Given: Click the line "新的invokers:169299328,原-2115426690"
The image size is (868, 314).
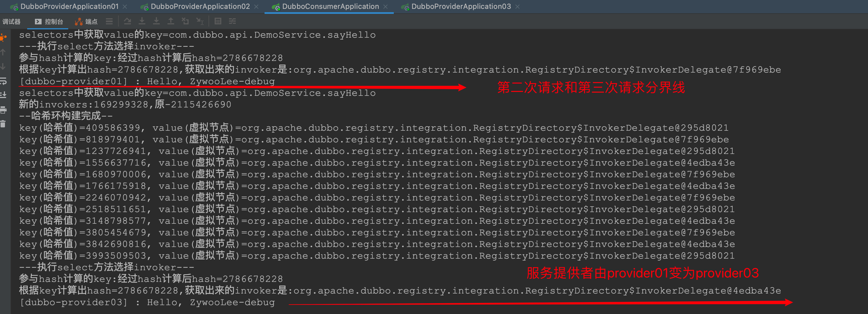Looking at the screenshot, I should coord(125,104).
